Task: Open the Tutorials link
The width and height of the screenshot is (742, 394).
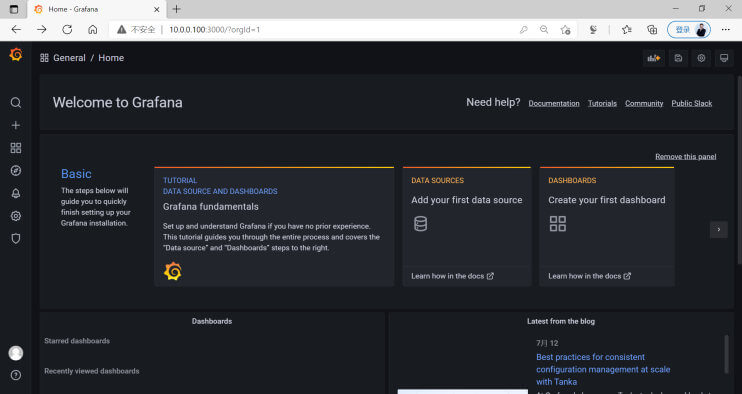Action: [x=602, y=103]
